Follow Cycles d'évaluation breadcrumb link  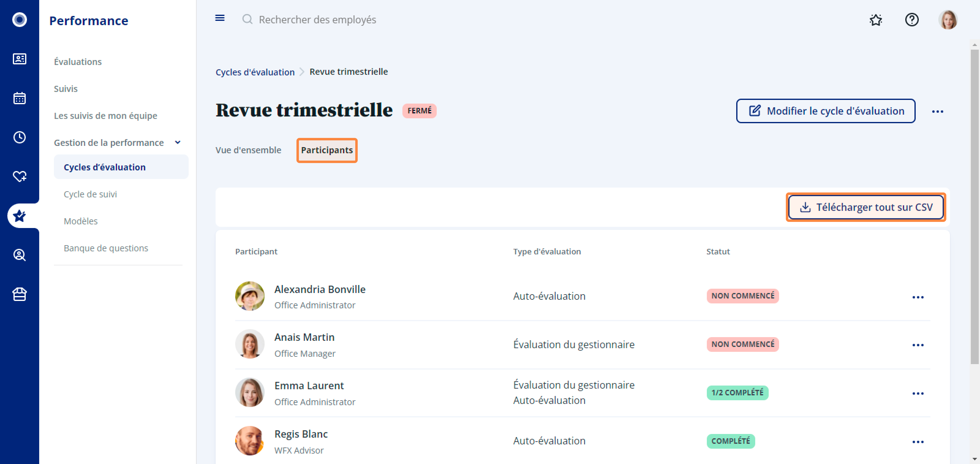pos(255,72)
